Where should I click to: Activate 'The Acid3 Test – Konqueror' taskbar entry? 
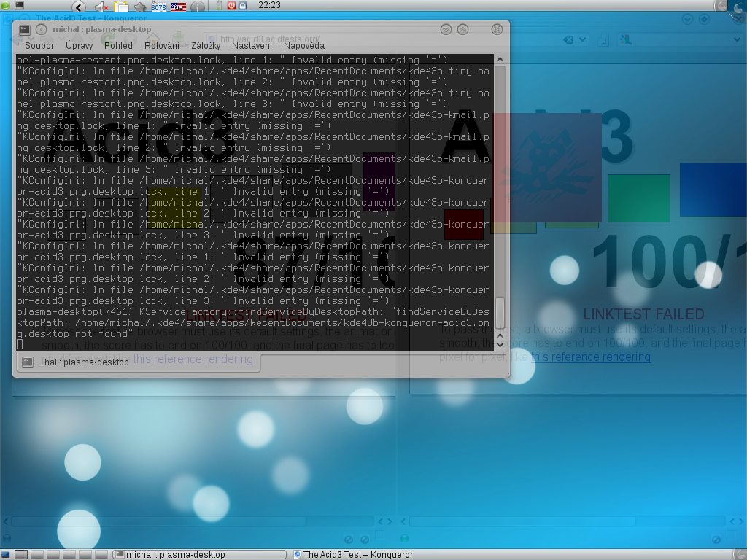pyautogui.click(x=354, y=554)
